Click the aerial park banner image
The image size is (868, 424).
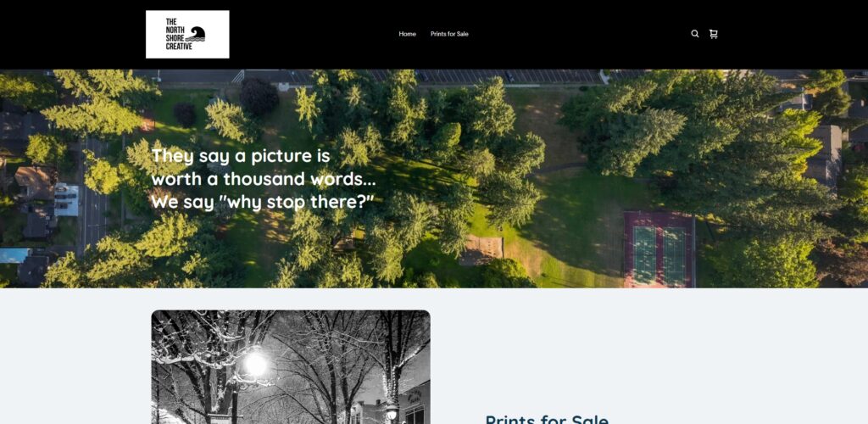(434, 178)
